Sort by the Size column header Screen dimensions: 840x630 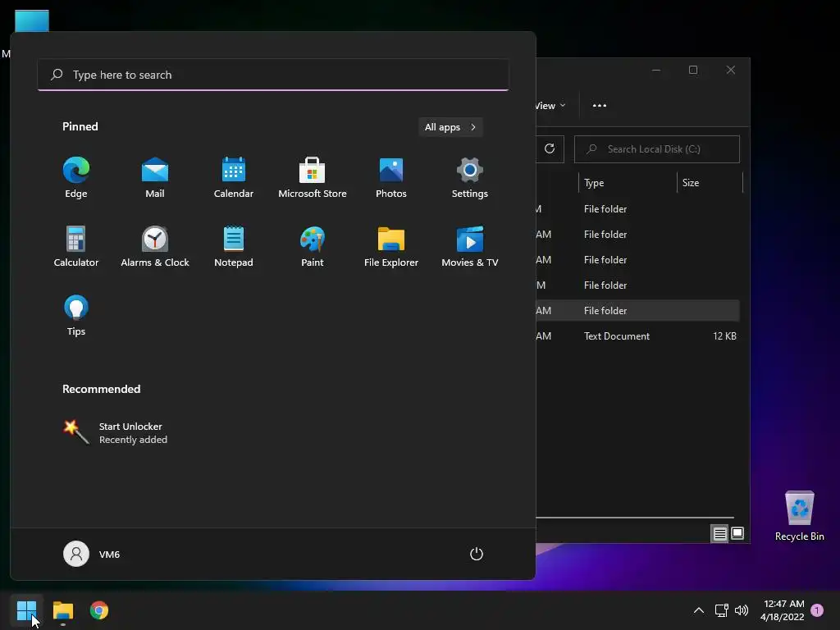point(710,183)
